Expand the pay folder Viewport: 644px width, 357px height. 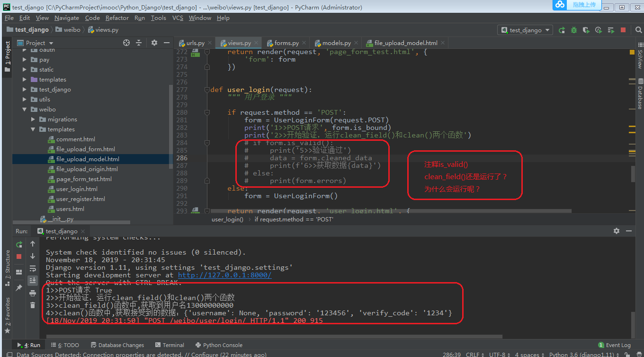(x=25, y=60)
